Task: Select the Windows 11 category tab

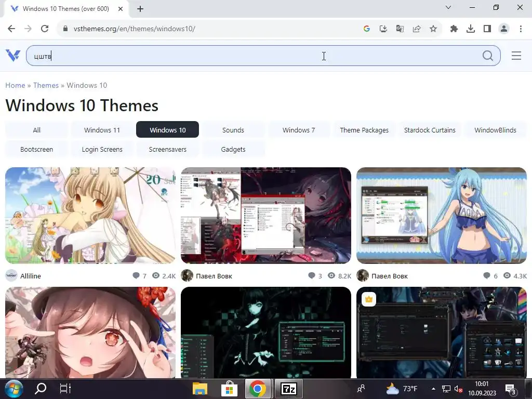Action: tap(102, 130)
